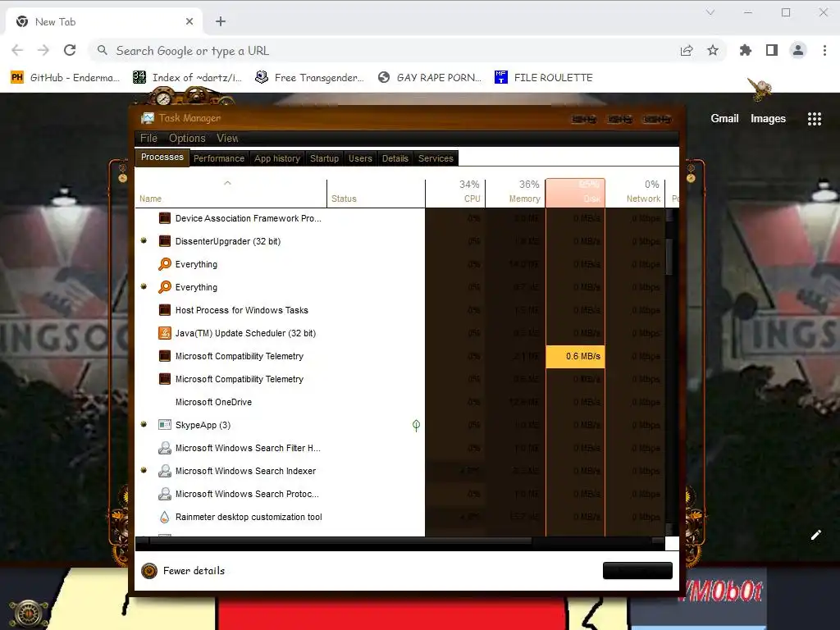Screen dimensions: 840x630
Task: Click the Microsoft Windows Search Filter Host icon
Action: [164, 448]
